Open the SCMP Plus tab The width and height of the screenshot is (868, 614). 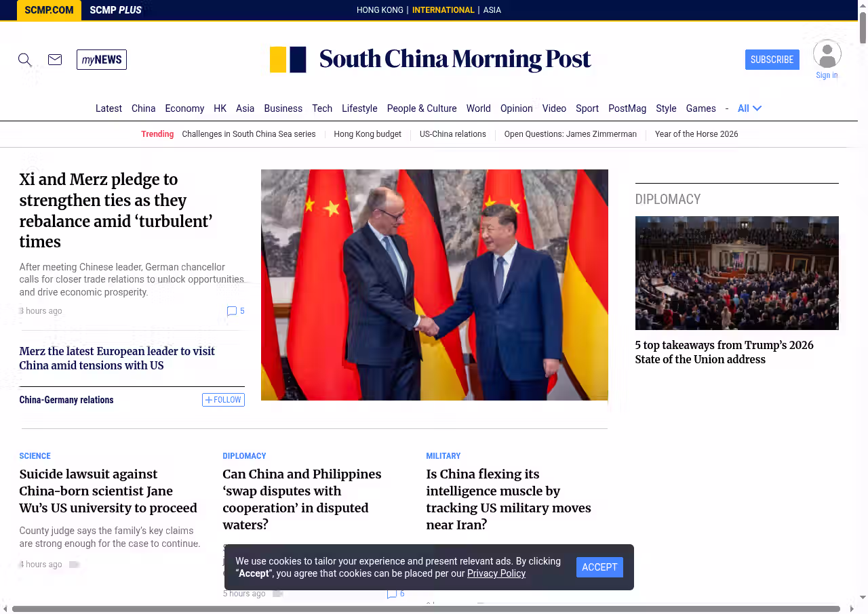(115, 10)
